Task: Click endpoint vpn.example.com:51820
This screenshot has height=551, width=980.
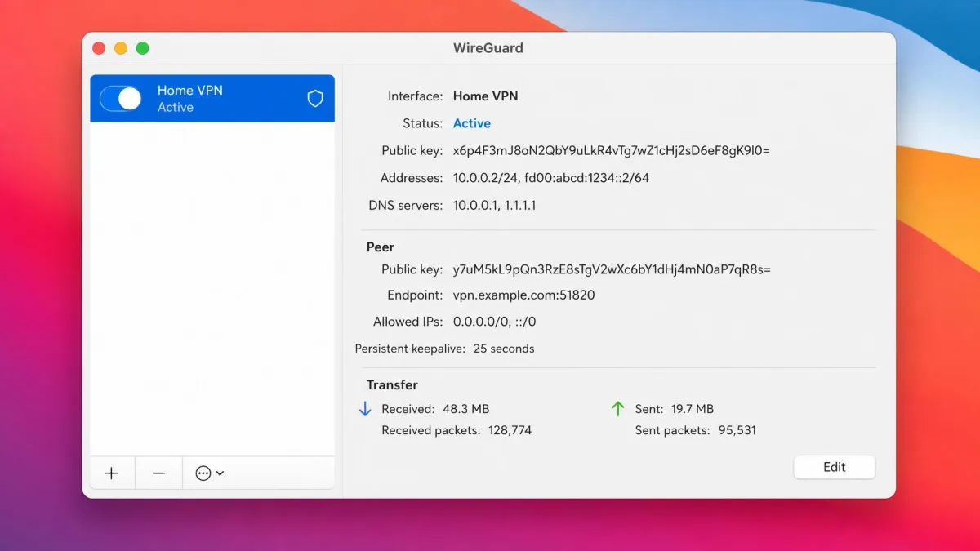Action: tap(524, 295)
